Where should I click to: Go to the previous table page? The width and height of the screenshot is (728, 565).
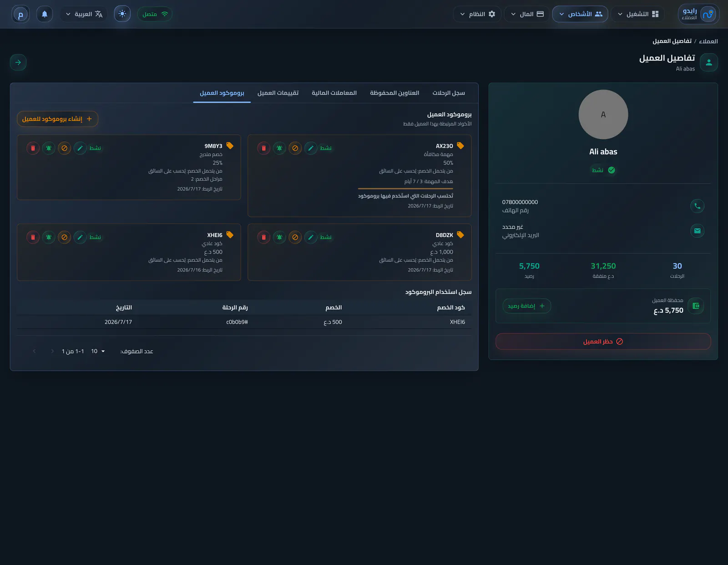[52, 351]
